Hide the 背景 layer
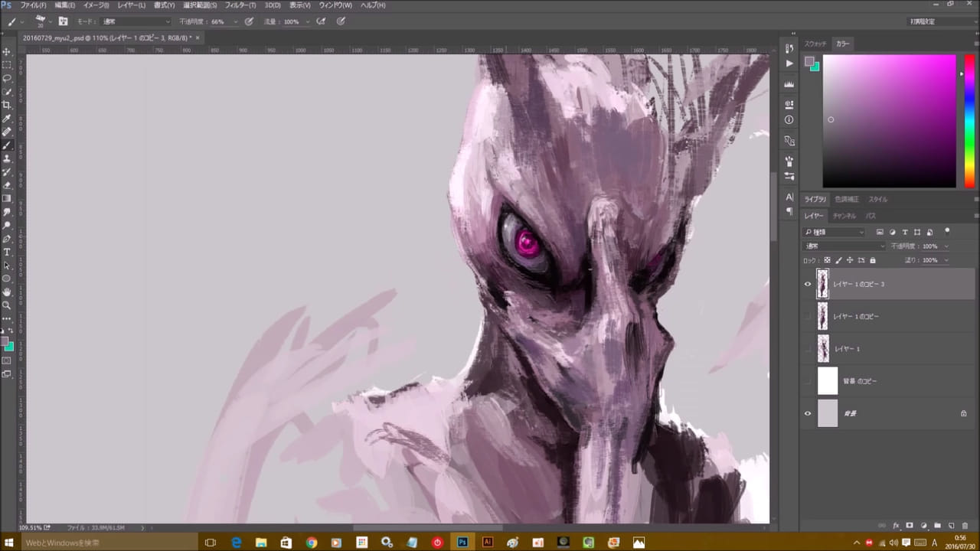Image resolution: width=980 pixels, height=551 pixels. tap(807, 413)
